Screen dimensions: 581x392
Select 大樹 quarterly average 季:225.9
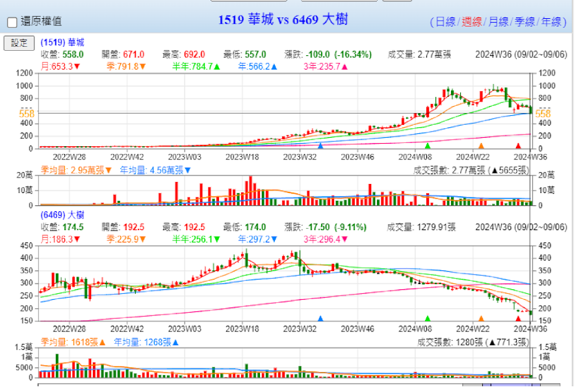coord(126,239)
